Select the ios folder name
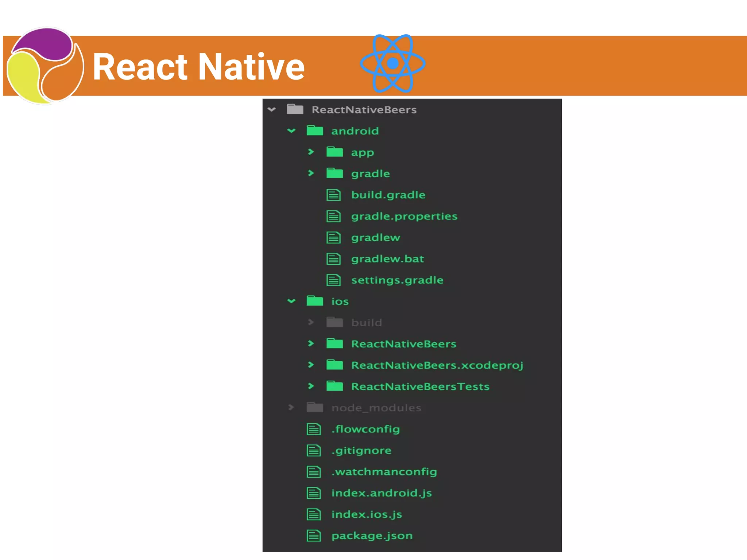This screenshot has height=560, width=747. tap(340, 302)
